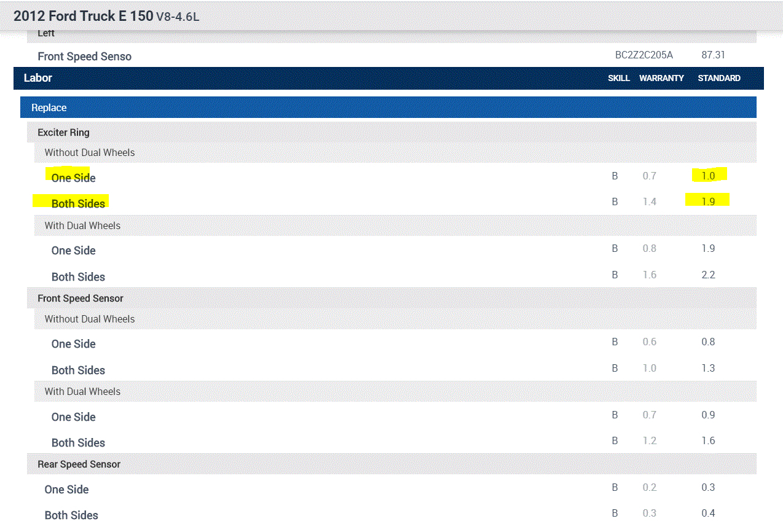Click the WARRANTY column header

click(x=661, y=78)
